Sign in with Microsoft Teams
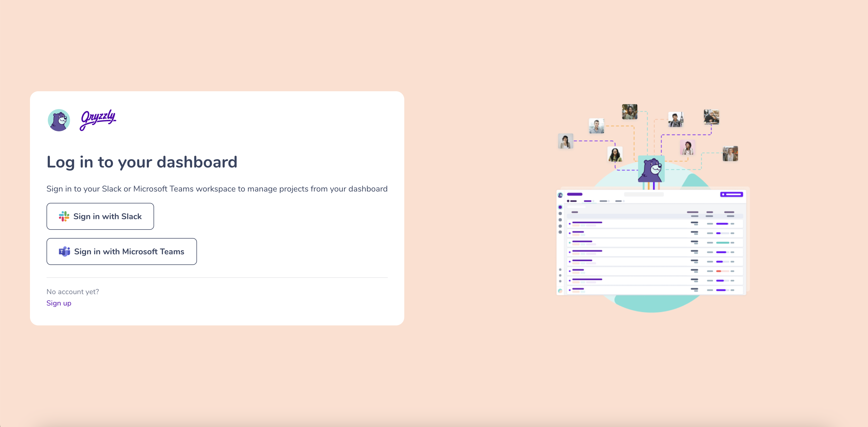This screenshot has height=427, width=868. pyautogui.click(x=122, y=251)
